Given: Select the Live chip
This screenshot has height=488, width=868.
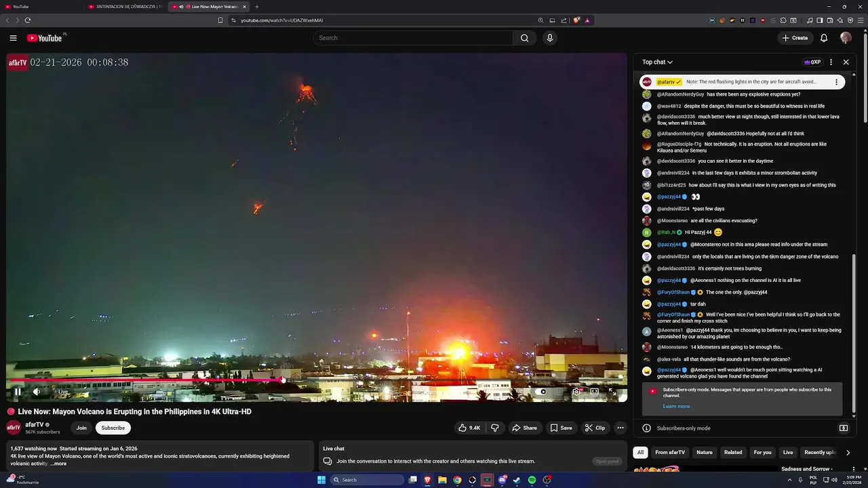Looking at the screenshot, I should pyautogui.click(x=788, y=452).
